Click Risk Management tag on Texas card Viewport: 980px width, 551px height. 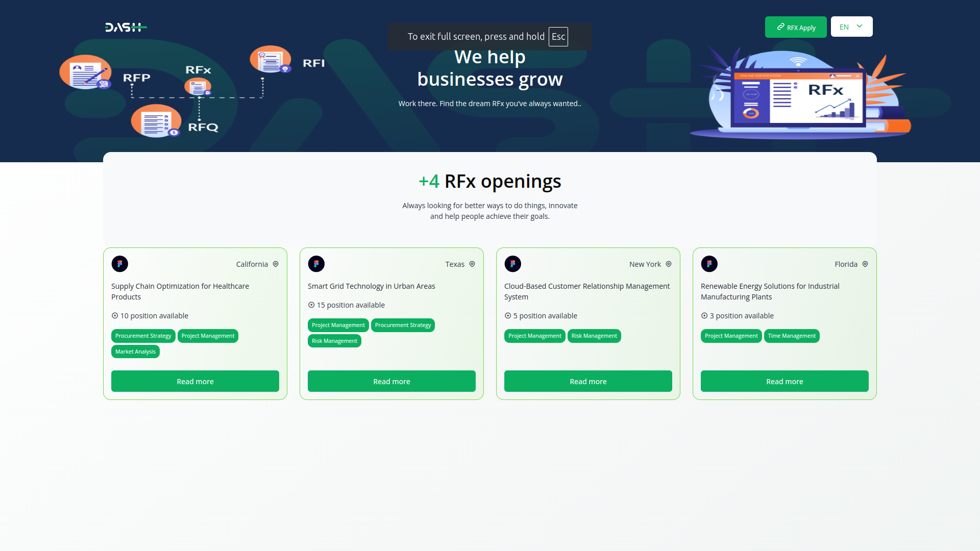[334, 341]
